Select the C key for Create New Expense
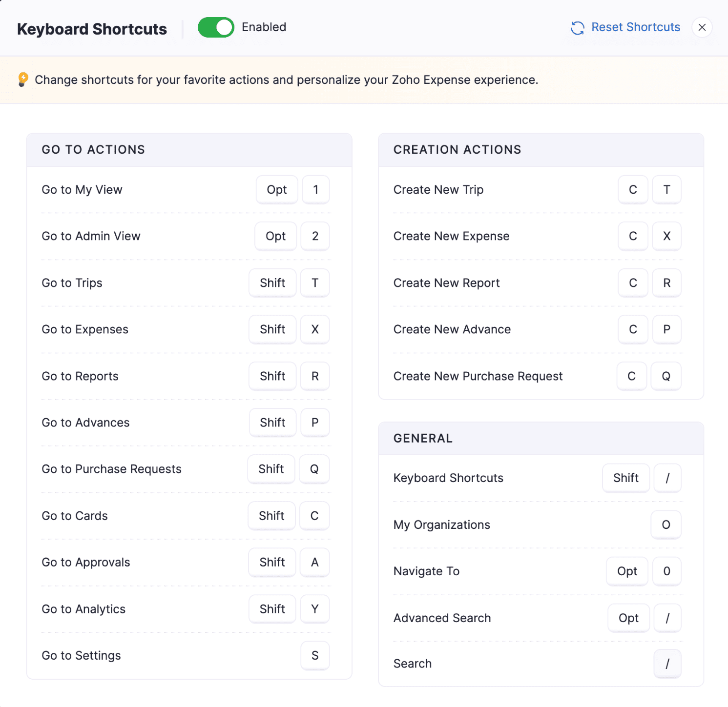The height and width of the screenshot is (707, 728). tap(633, 236)
